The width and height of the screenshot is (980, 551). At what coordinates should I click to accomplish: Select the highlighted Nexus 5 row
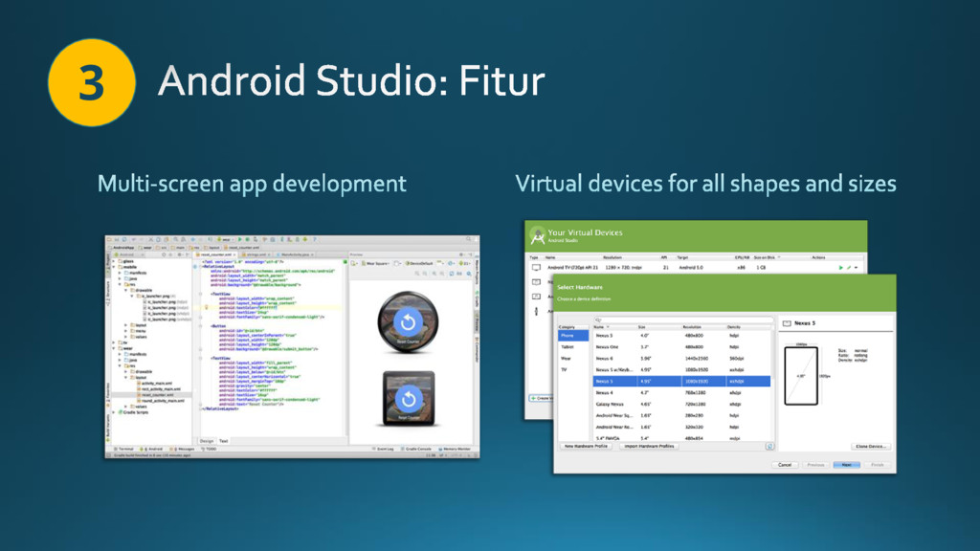(681, 381)
